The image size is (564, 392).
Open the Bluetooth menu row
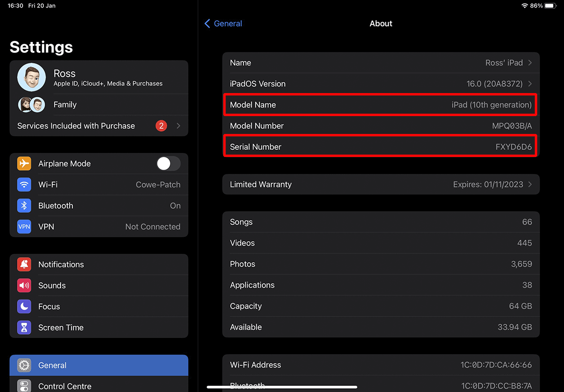pyautogui.click(x=99, y=206)
